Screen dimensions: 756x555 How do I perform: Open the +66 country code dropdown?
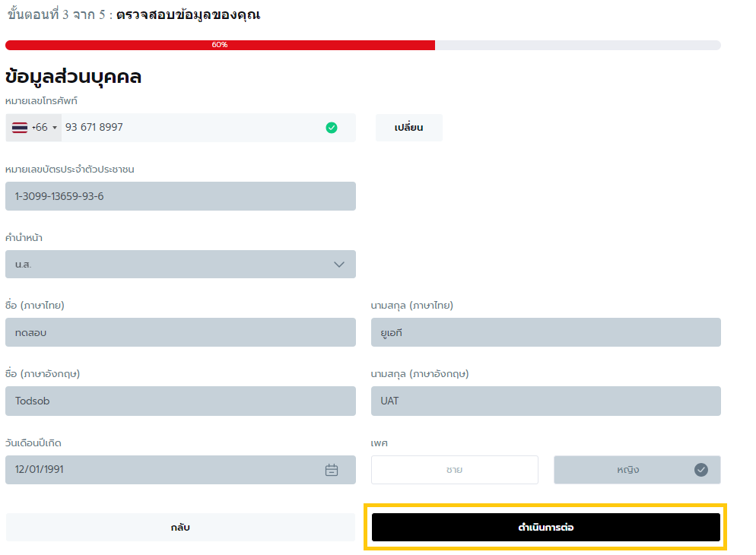pos(33,128)
